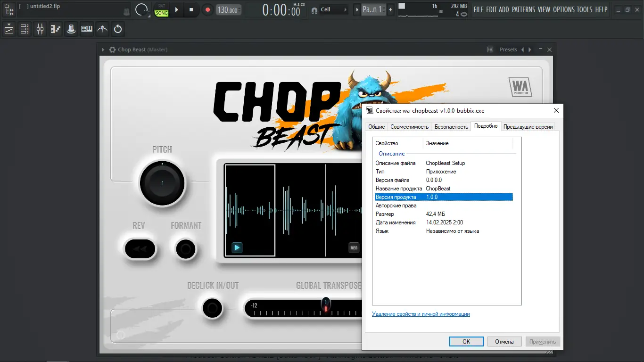The image size is (644, 362).
Task: Toggle the DECLICK IN/OUT button
Action: point(212,309)
